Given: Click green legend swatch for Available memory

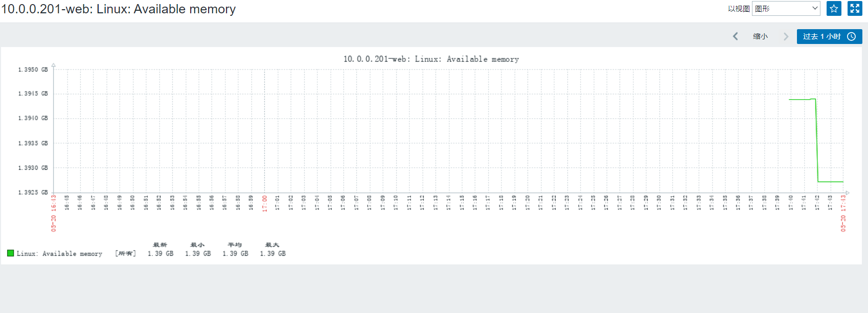Looking at the screenshot, I should [x=10, y=253].
